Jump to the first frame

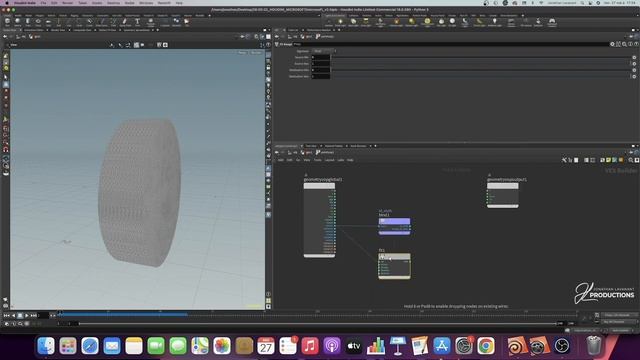tap(6, 316)
